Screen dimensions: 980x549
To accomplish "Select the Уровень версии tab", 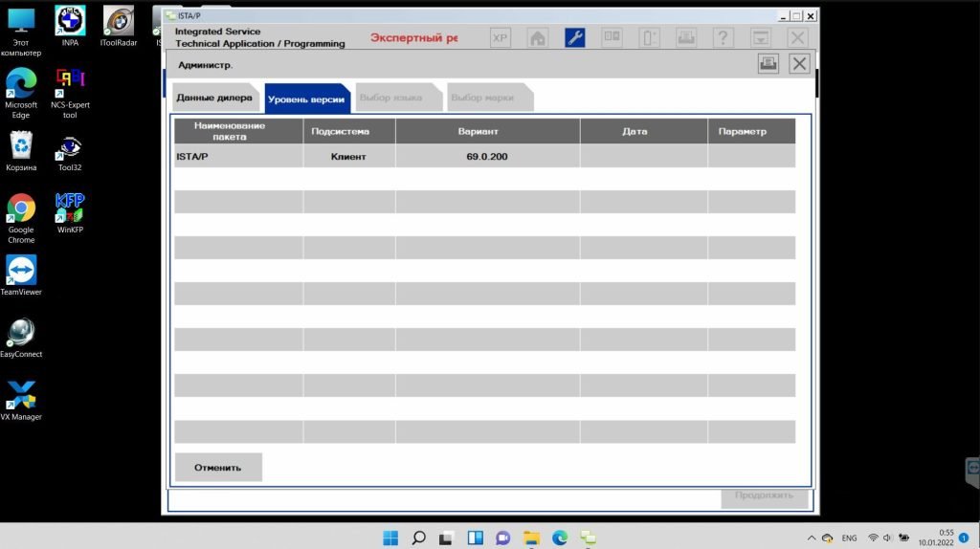I will click(307, 99).
